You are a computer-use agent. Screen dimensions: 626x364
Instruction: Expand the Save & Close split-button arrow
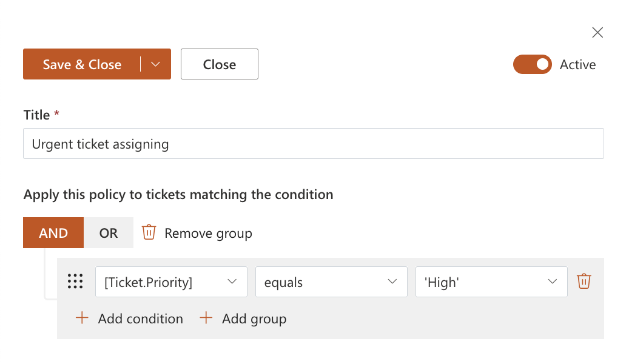click(156, 64)
